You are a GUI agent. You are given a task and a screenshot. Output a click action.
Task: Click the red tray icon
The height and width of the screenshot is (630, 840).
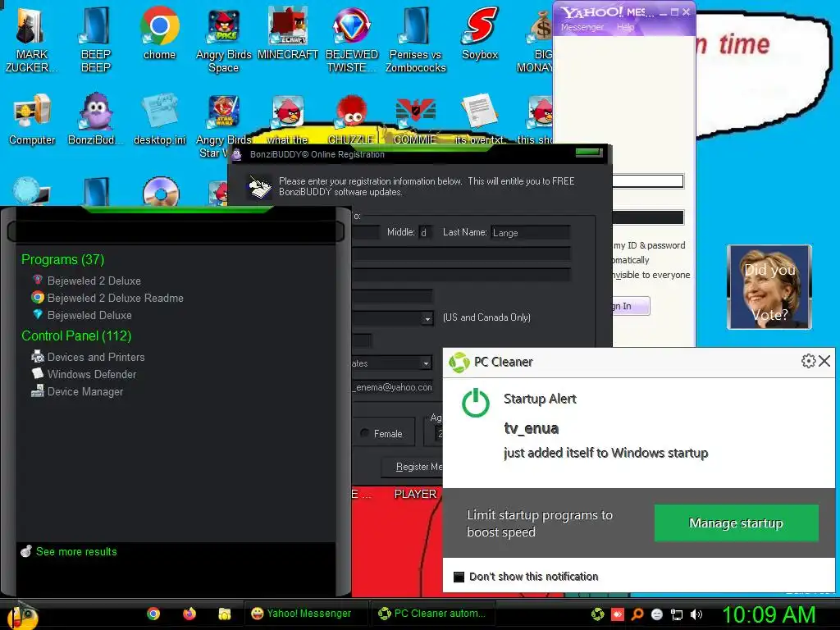(x=618, y=614)
